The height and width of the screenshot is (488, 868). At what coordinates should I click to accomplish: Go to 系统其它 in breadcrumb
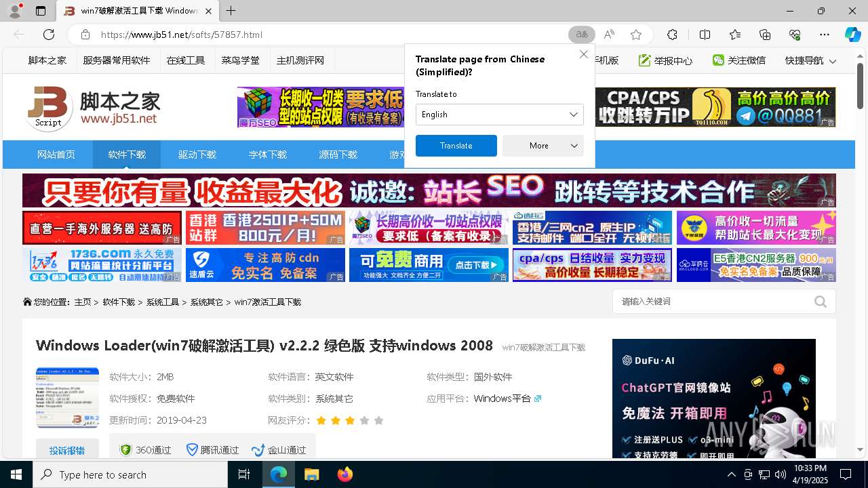pyautogui.click(x=207, y=302)
